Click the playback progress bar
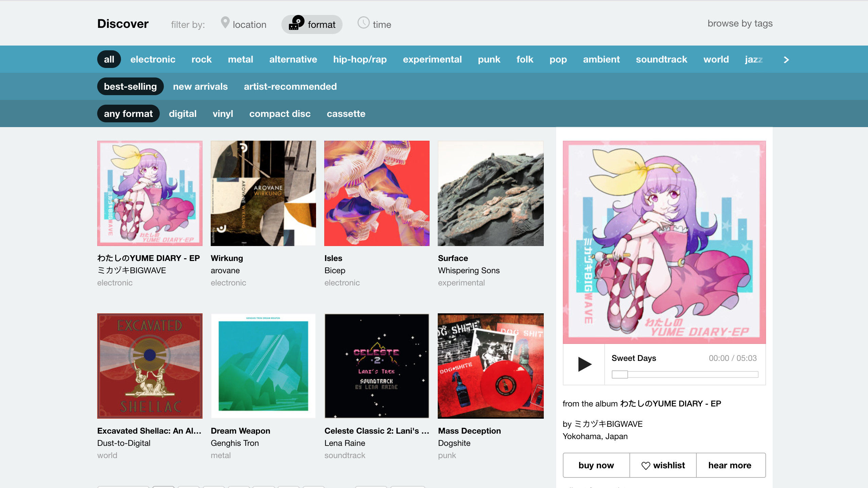The width and height of the screenshot is (868, 488). coord(685,374)
